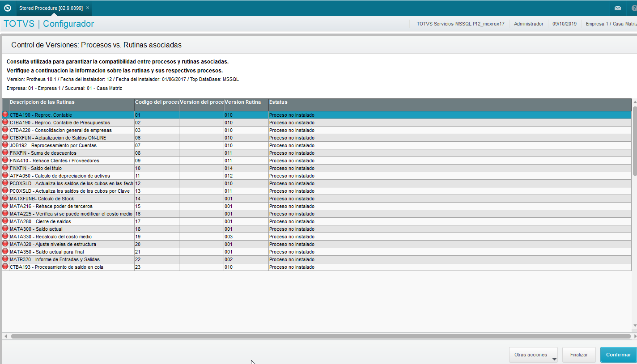Click red status icon for CTBA190 - Reproc. Contable de Presupuestos
The width and height of the screenshot is (637, 364).
[x=5, y=122]
